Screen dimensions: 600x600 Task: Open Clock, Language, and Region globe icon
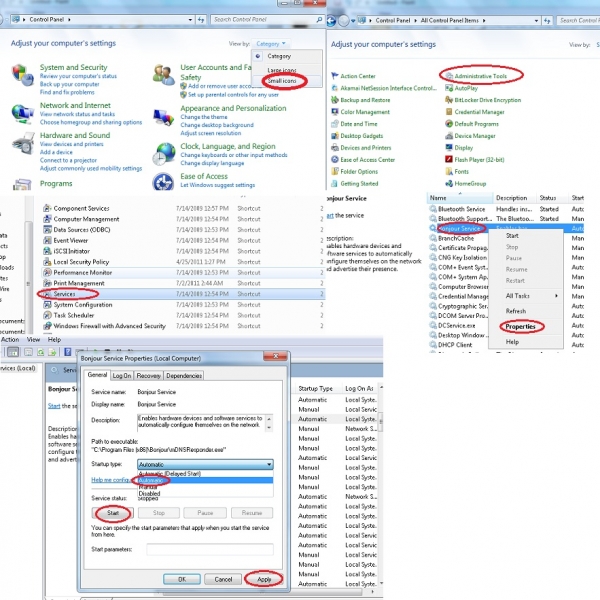[x=164, y=154]
